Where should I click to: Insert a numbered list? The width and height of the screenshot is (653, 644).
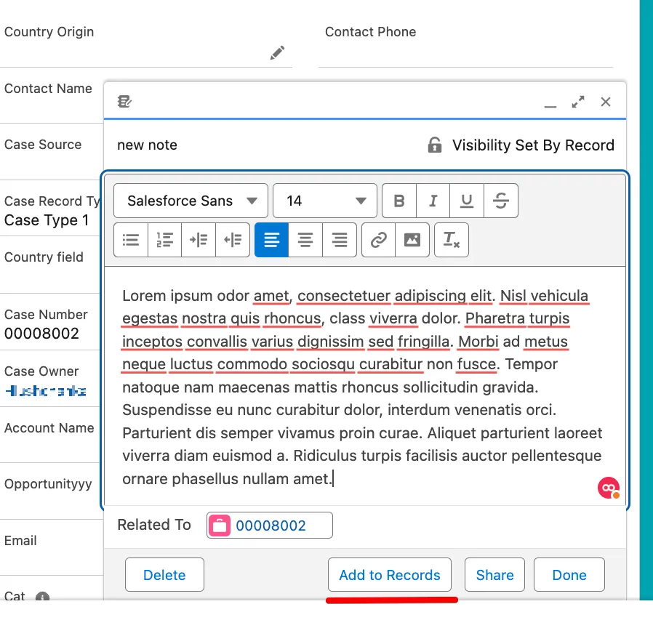tap(165, 240)
